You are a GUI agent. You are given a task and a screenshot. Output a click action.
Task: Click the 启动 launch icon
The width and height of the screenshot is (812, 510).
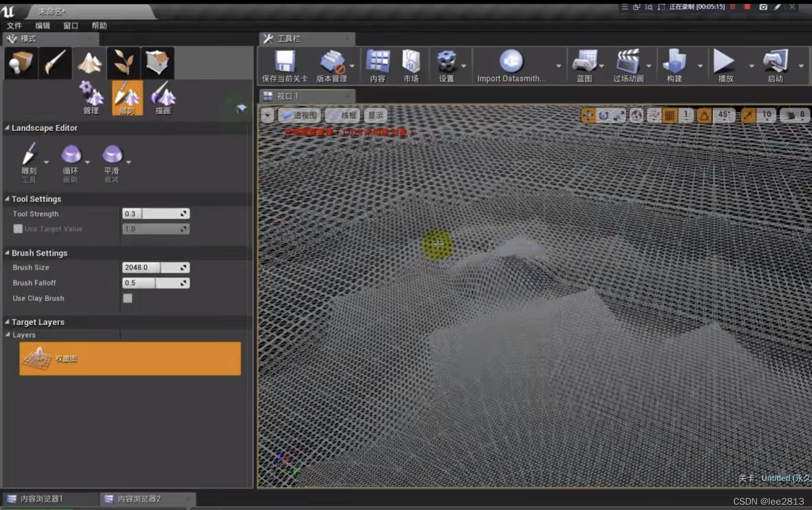click(775, 66)
